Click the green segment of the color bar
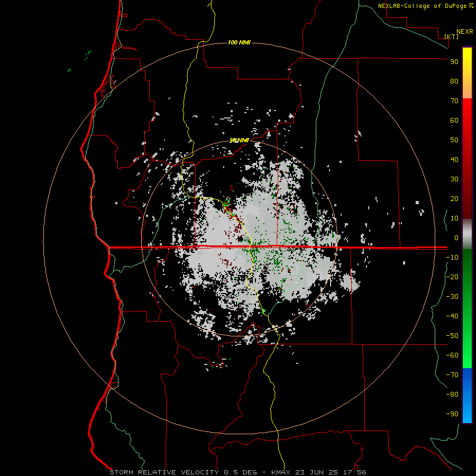Viewport: 476px width, 476px height. (467, 308)
